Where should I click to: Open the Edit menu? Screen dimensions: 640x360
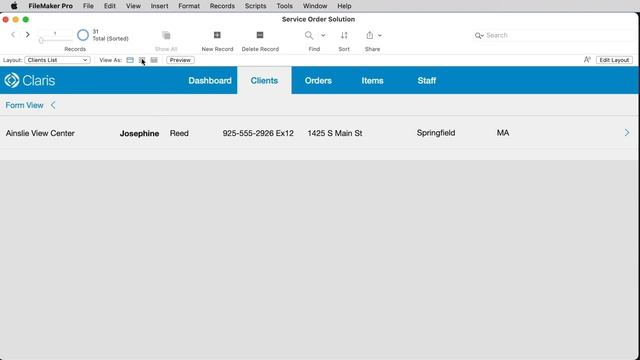point(110,6)
